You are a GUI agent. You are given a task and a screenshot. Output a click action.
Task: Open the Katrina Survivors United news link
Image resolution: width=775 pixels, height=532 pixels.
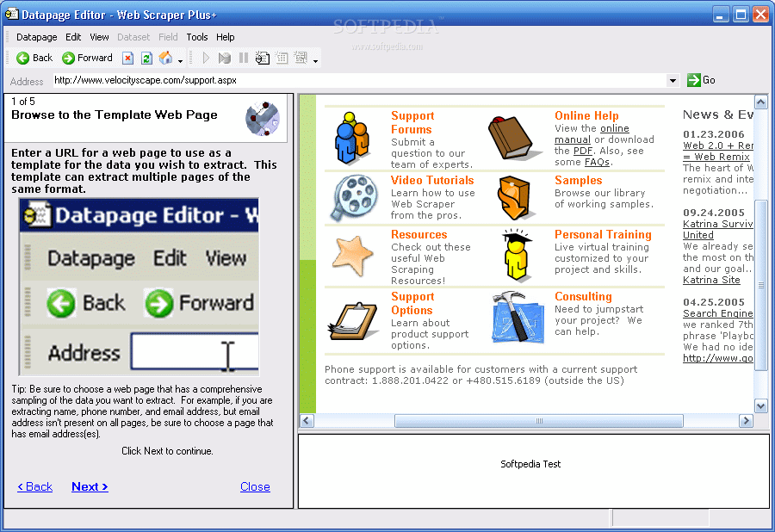(717, 229)
